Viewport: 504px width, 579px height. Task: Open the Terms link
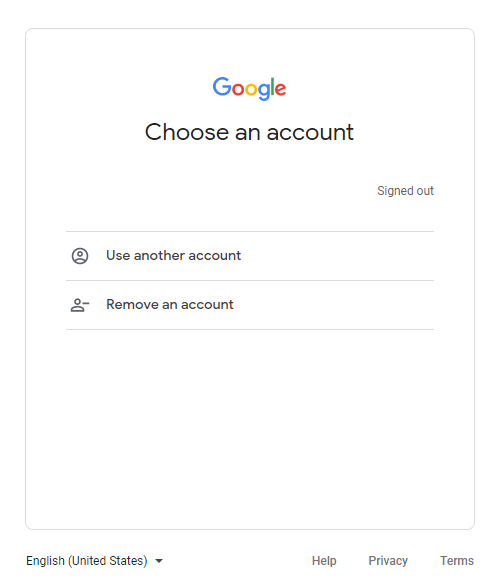[457, 561]
